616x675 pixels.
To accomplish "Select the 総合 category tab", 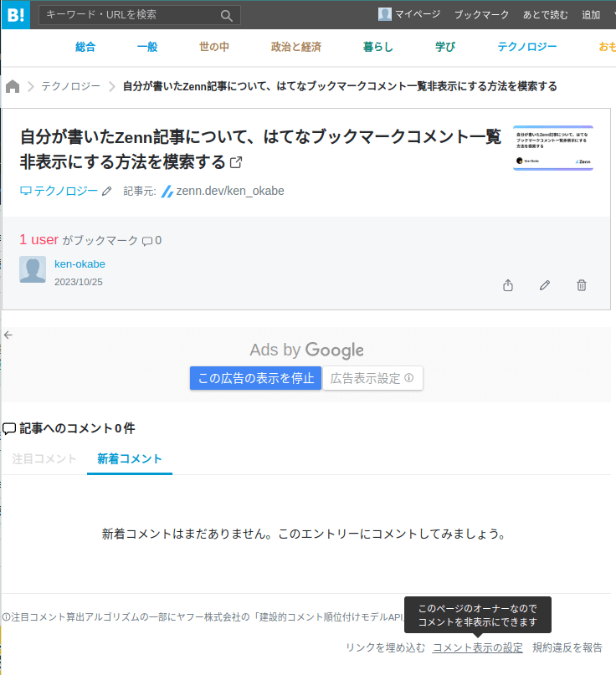I will tap(85, 47).
